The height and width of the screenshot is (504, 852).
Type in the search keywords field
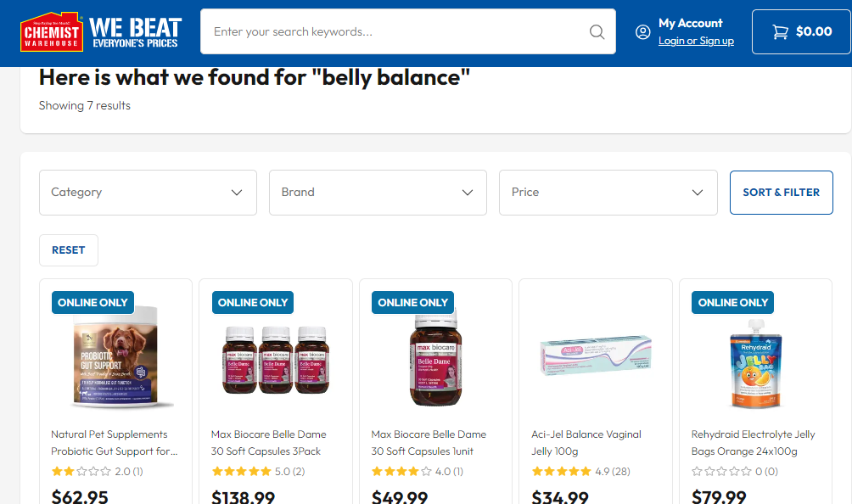click(x=395, y=32)
